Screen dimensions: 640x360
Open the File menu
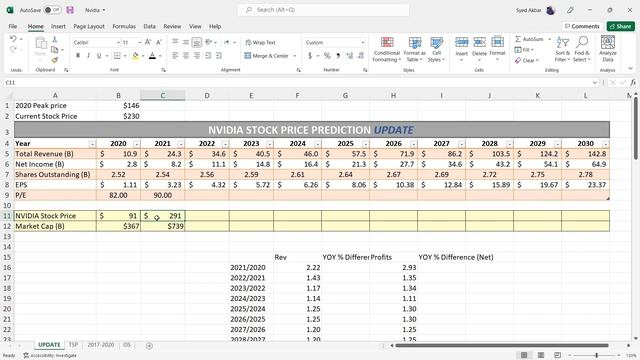point(13,26)
